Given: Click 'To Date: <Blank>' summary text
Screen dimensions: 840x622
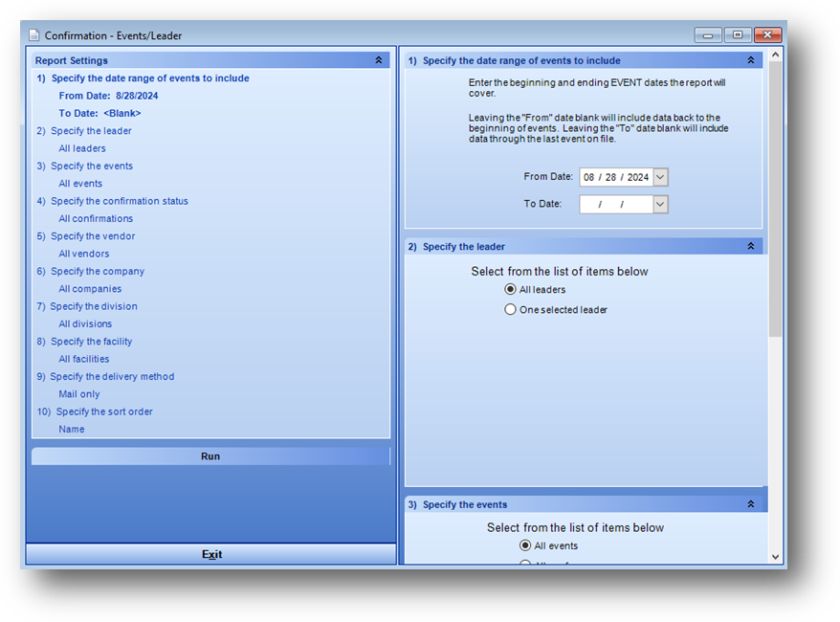Looking at the screenshot, I should coord(99,113).
